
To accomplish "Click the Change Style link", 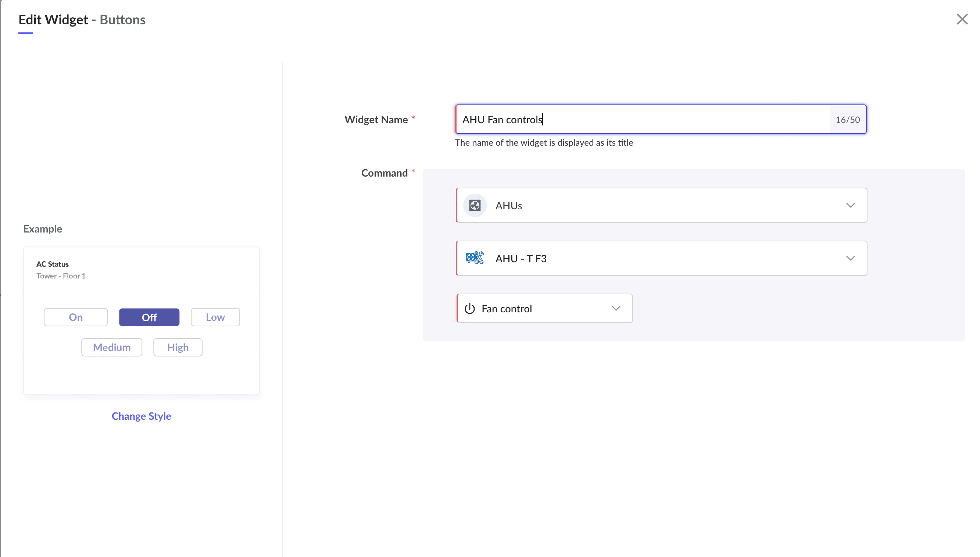I will (141, 416).
